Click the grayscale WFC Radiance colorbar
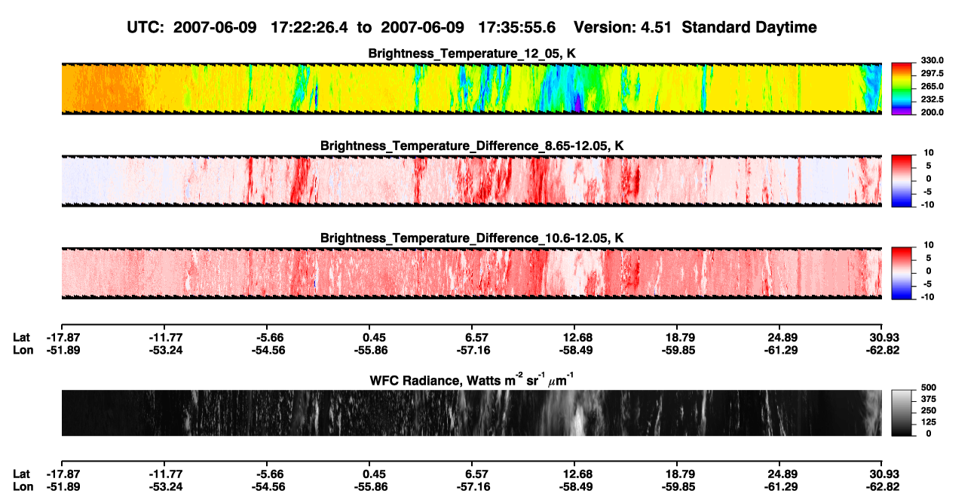The image size is (980, 503). (902, 413)
